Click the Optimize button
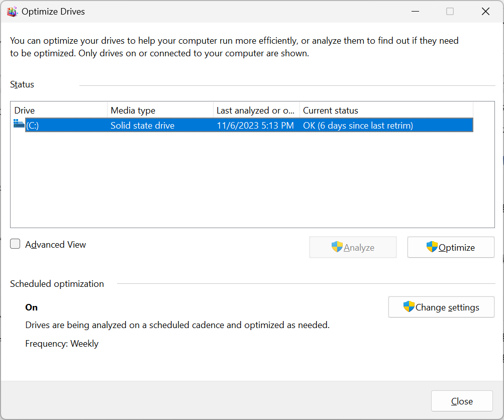Screen dimensions: 504x420 [451, 247]
